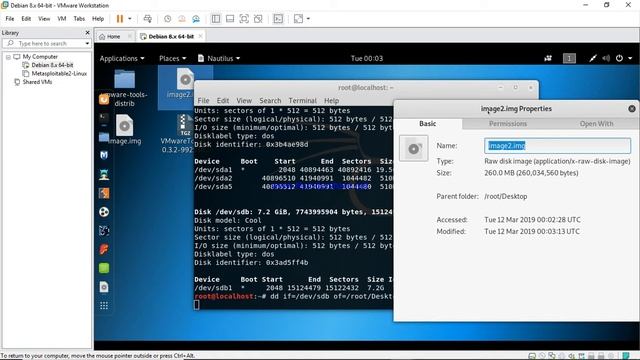The image size is (640, 360).
Task: Collapse the My Computer tree node
Action: click(x=8, y=57)
